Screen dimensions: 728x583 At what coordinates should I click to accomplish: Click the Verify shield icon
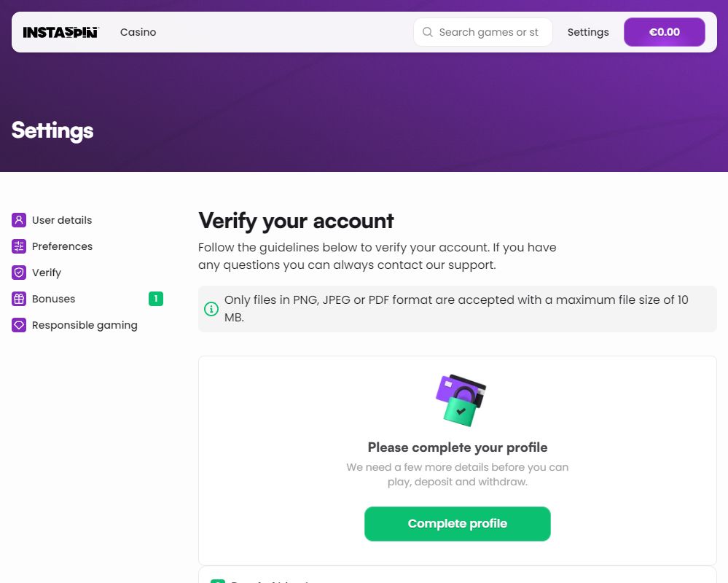[x=19, y=273]
